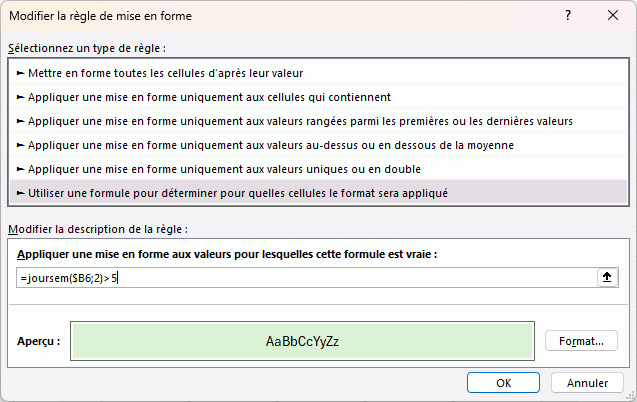Select 'Utiliser une formule pour déterminer' rule text
The height and width of the screenshot is (402, 637).
(238, 193)
